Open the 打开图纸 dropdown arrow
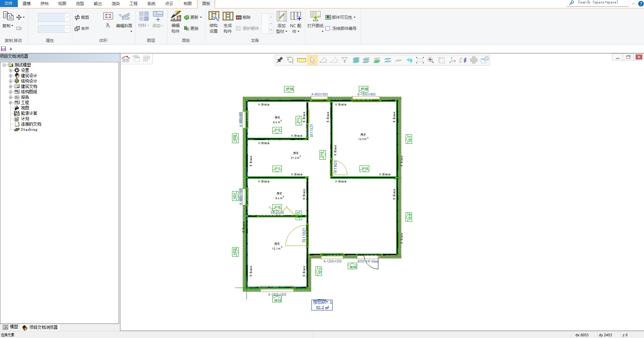 tap(323, 31)
